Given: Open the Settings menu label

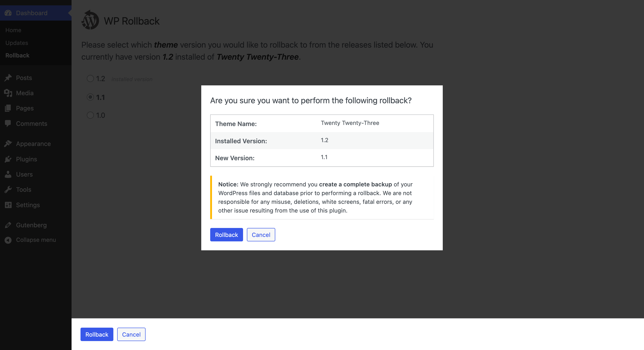Looking at the screenshot, I should (x=28, y=205).
